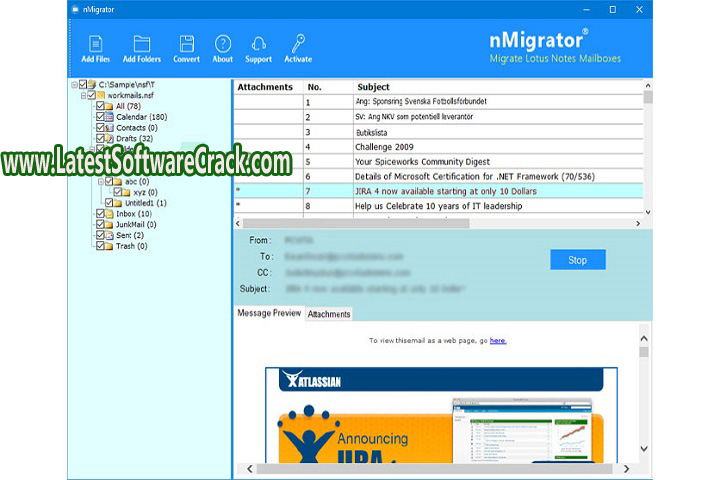Follow the "here" web page link
Screen dimensions: 720x480
pos(498,341)
